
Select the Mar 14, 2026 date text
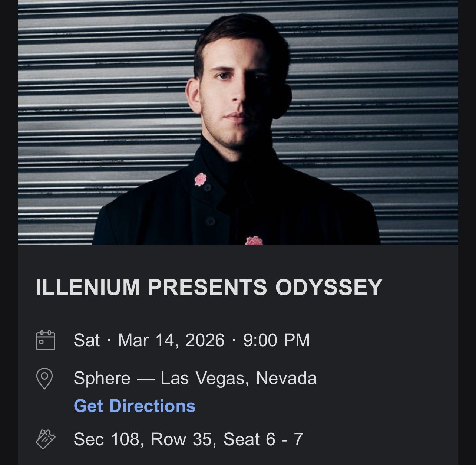point(171,340)
